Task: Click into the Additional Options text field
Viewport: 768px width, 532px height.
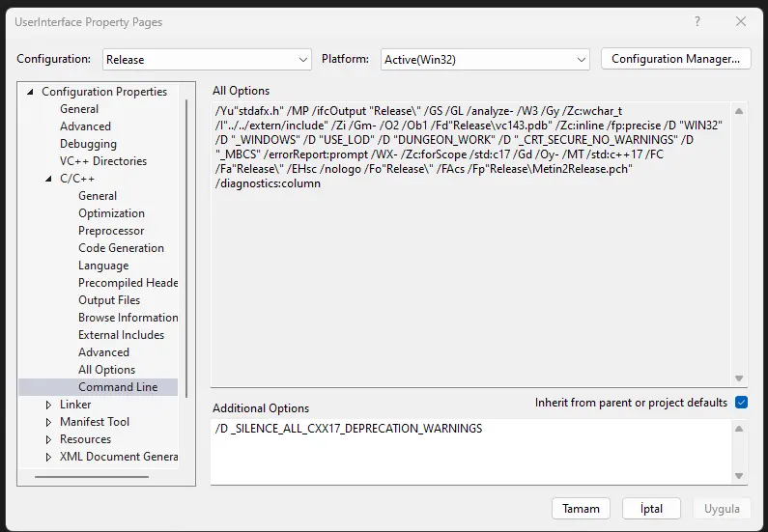Action: tap(471, 454)
